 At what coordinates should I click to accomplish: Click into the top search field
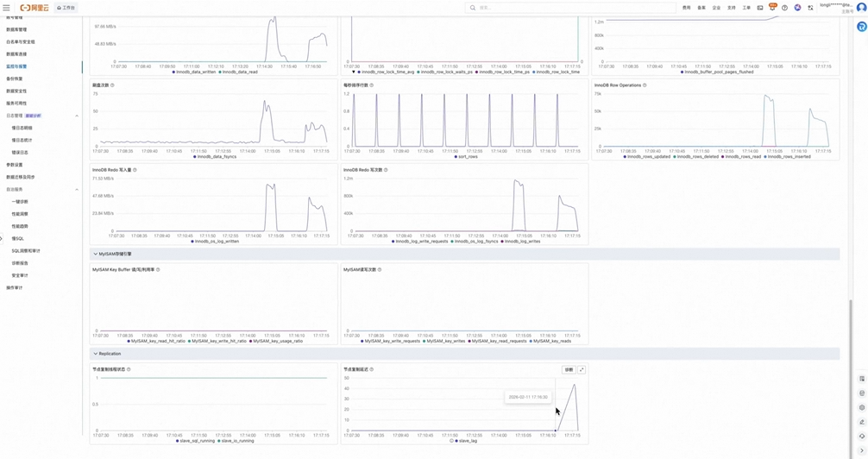point(570,8)
